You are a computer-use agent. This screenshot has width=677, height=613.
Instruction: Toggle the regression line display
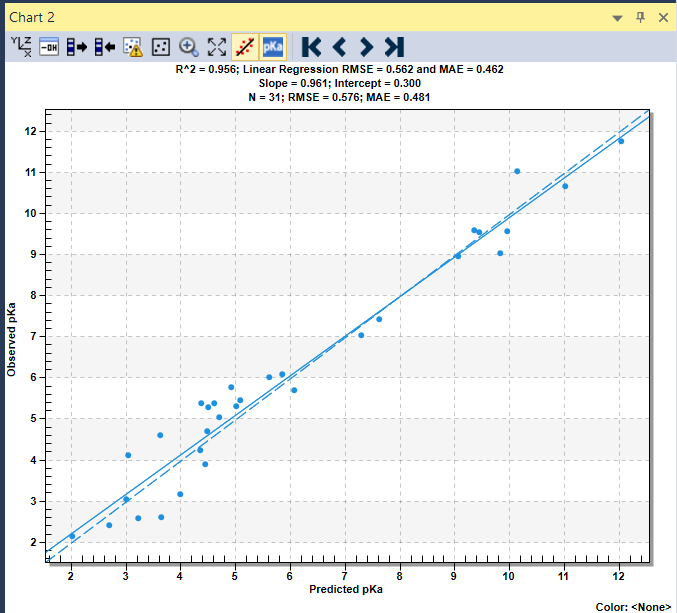245,47
